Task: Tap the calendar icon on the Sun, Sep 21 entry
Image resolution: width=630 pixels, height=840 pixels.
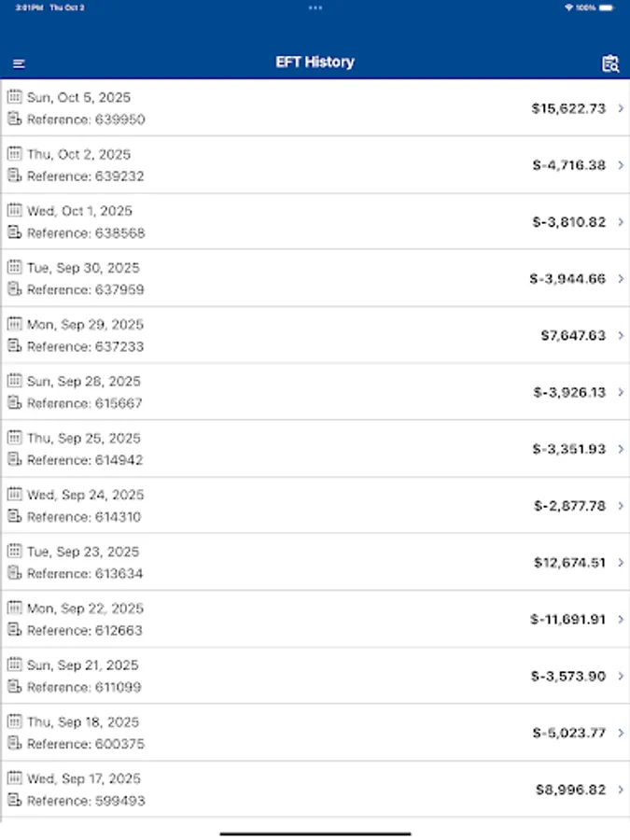Action: coord(14,665)
